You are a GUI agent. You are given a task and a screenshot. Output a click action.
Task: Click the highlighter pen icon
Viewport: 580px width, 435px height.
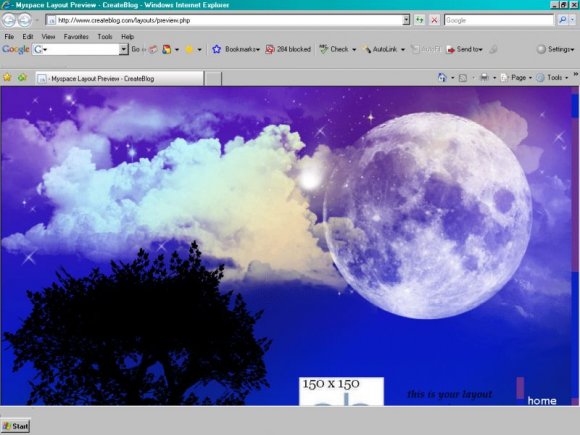[x=493, y=49]
